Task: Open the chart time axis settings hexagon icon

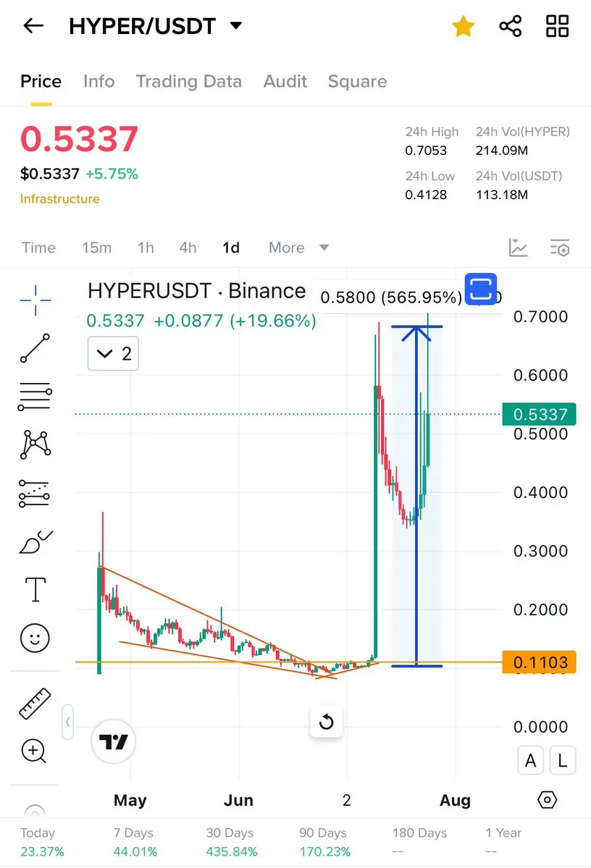Action: tap(548, 800)
